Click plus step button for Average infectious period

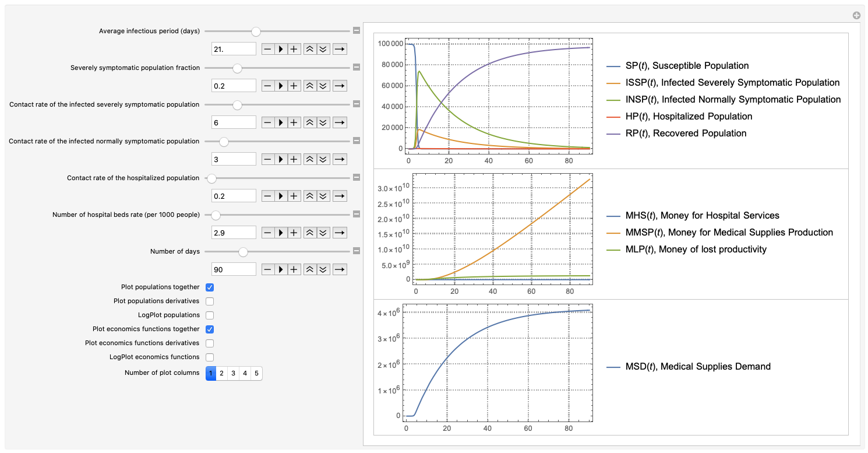pyautogui.click(x=294, y=50)
